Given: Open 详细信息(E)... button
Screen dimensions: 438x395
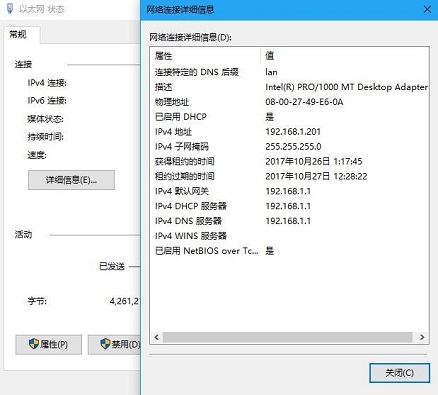Looking at the screenshot, I should pyautogui.click(x=71, y=180).
